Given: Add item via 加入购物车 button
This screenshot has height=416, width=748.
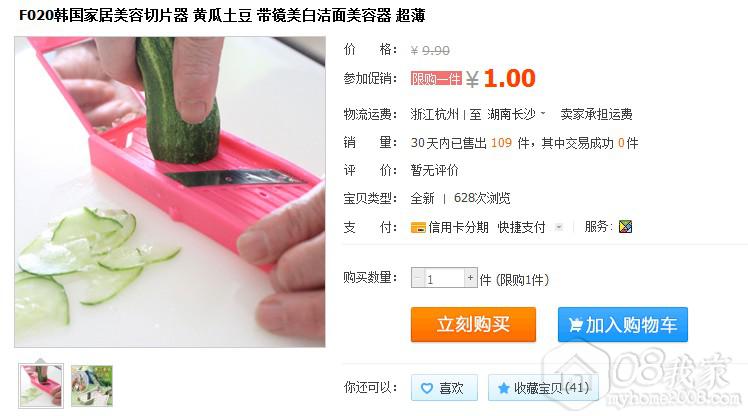Looking at the screenshot, I should coord(623,325).
